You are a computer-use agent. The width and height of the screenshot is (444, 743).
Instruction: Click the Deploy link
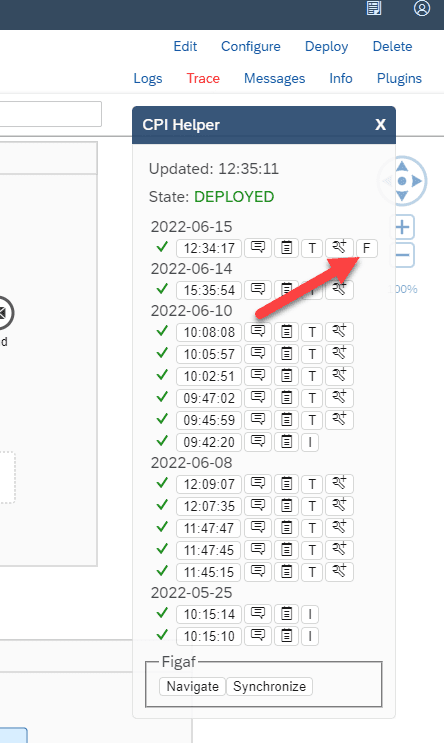(x=326, y=46)
